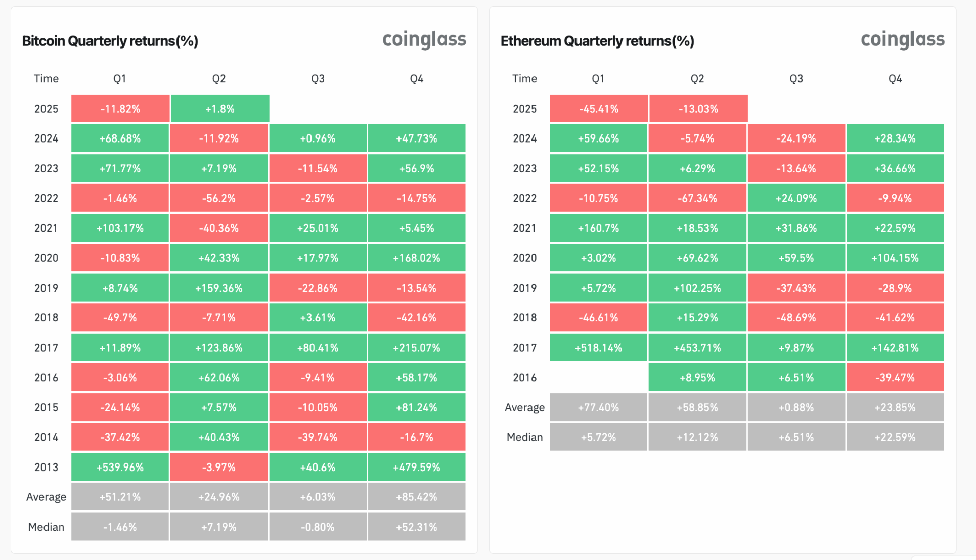
Task: Click Bitcoin Time column header
Action: tap(46, 79)
